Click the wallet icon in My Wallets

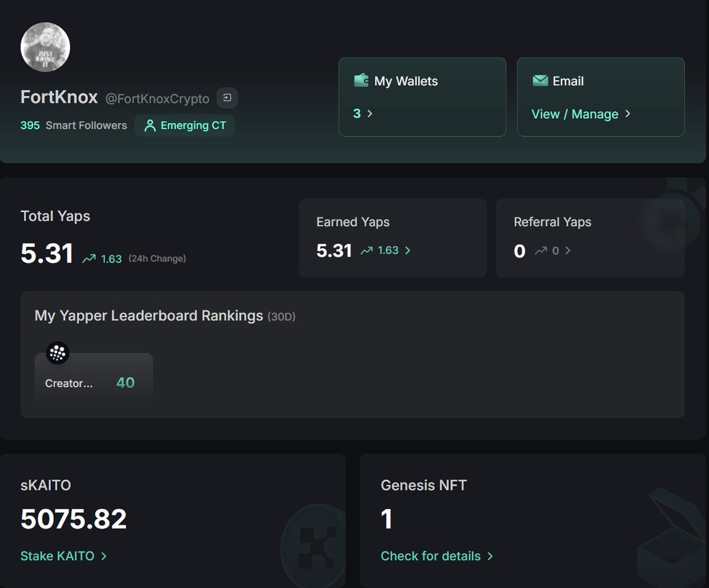tap(361, 80)
